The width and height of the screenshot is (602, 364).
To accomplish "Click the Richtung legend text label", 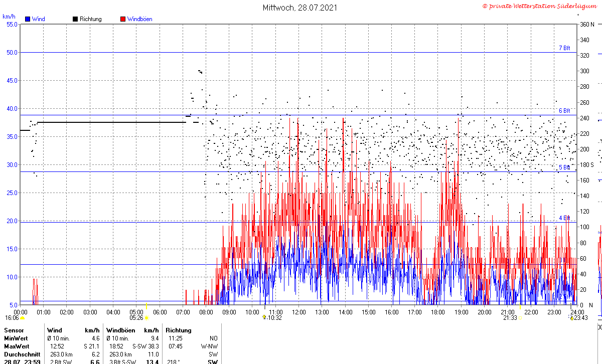I will pos(90,19).
